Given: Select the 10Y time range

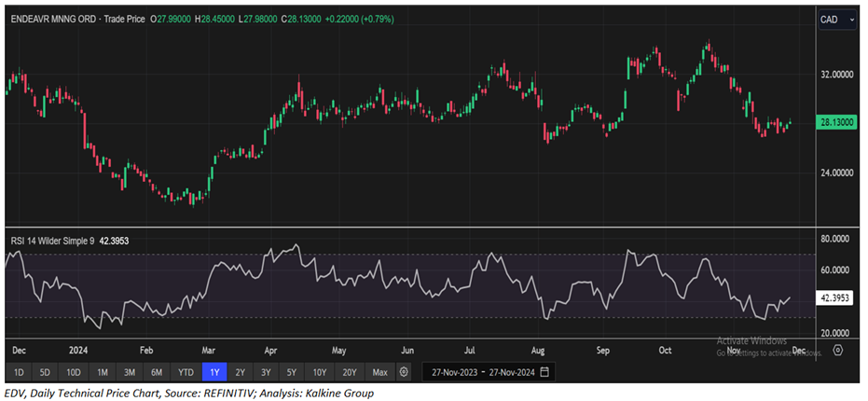Looking at the screenshot, I should (x=320, y=372).
